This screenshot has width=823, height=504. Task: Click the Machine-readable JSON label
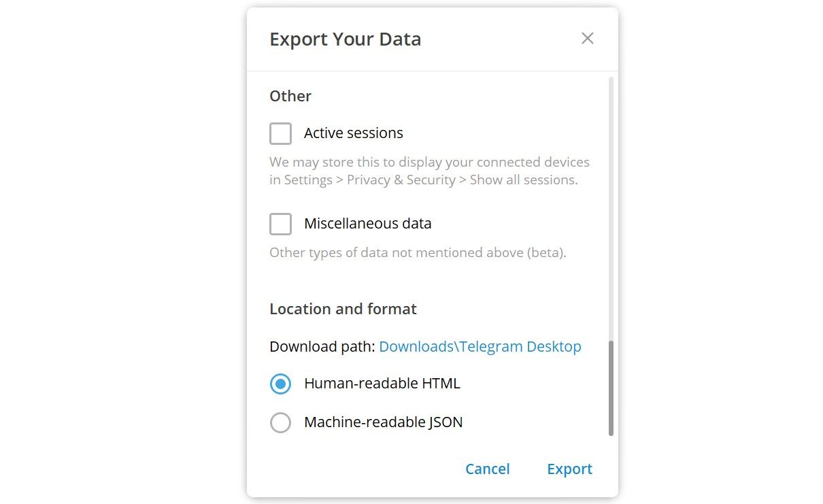point(383,422)
